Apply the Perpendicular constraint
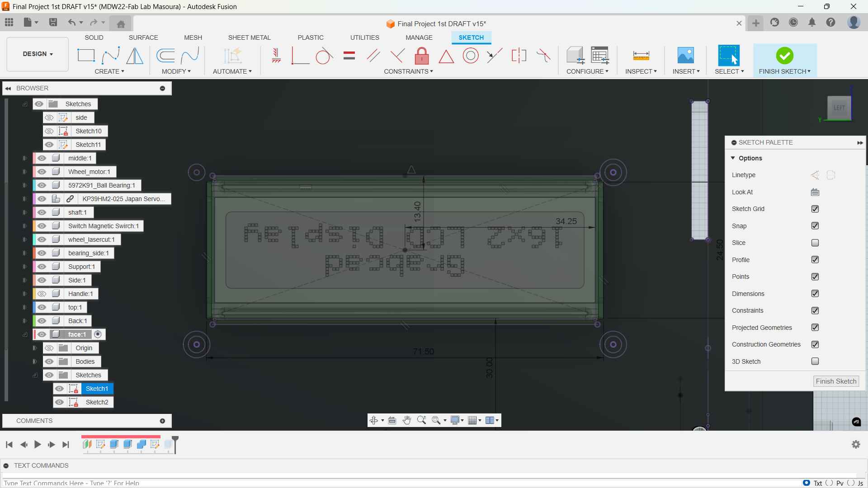 coord(397,56)
